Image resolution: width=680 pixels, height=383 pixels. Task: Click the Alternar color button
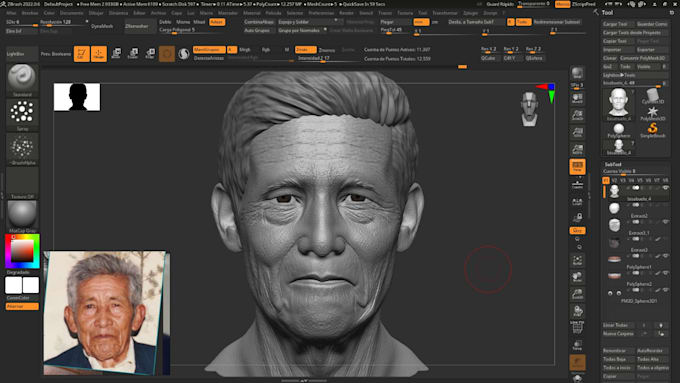coord(22,306)
